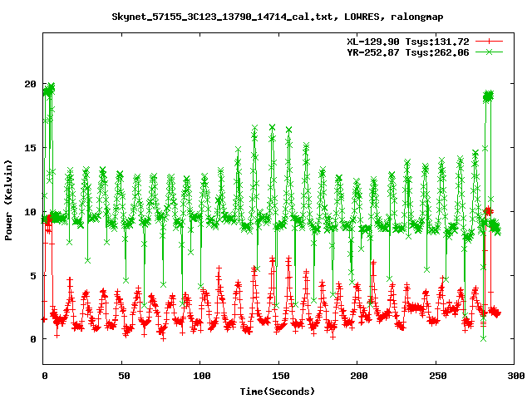The image size is (532, 399).
Task: Select the YR-252.87 Tsys:262.06 legend entry
Action: click(x=408, y=52)
